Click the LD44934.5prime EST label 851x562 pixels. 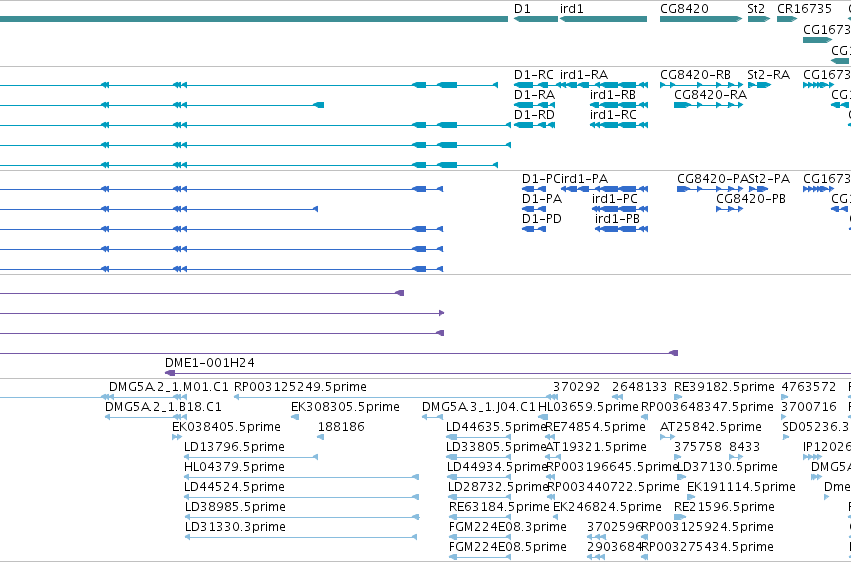(x=497, y=468)
